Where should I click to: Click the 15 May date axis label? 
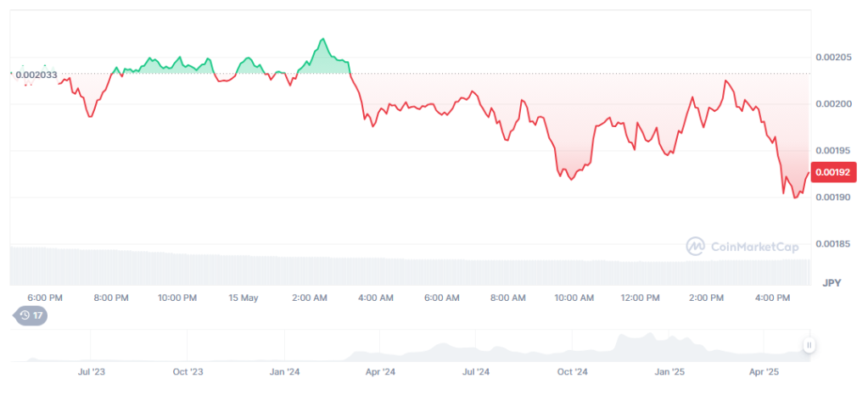(244, 298)
